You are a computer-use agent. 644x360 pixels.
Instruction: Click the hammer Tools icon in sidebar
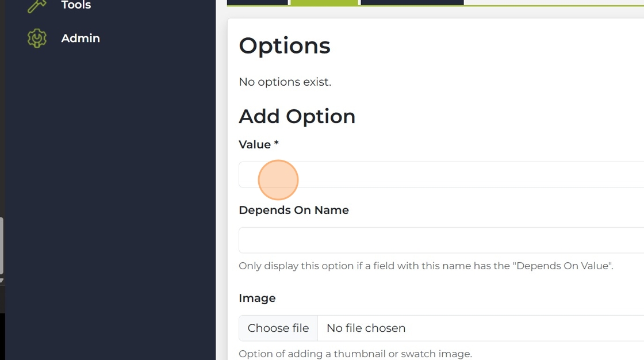(x=37, y=6)
